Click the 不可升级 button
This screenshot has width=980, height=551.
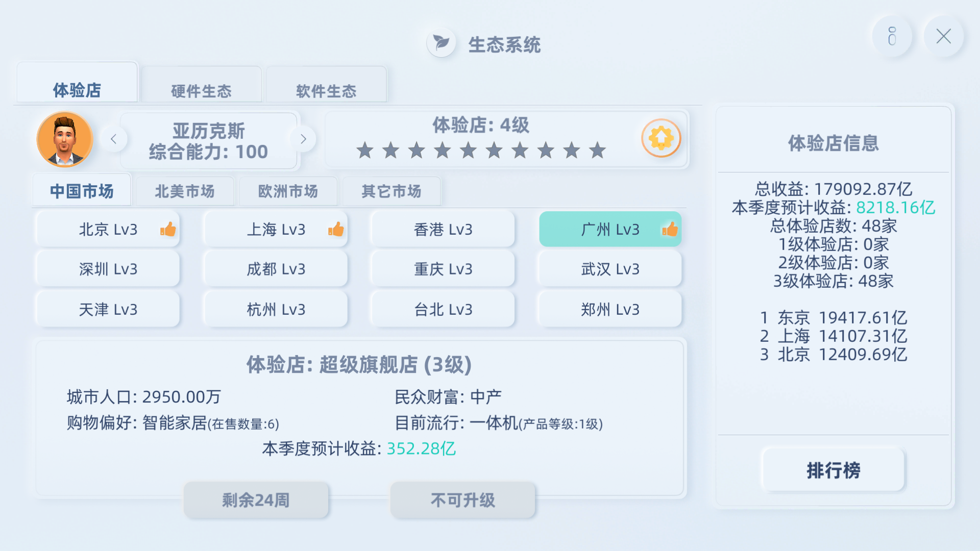463,500
